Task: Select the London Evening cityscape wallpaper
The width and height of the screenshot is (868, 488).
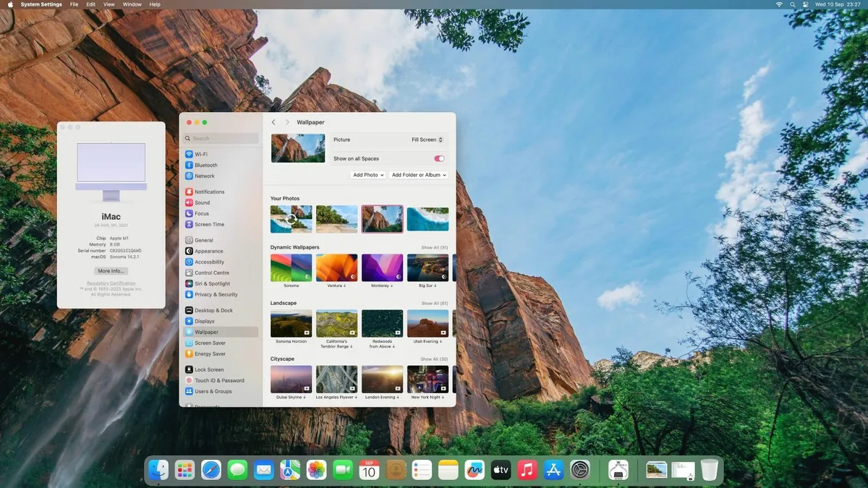Action: [382, 380]
